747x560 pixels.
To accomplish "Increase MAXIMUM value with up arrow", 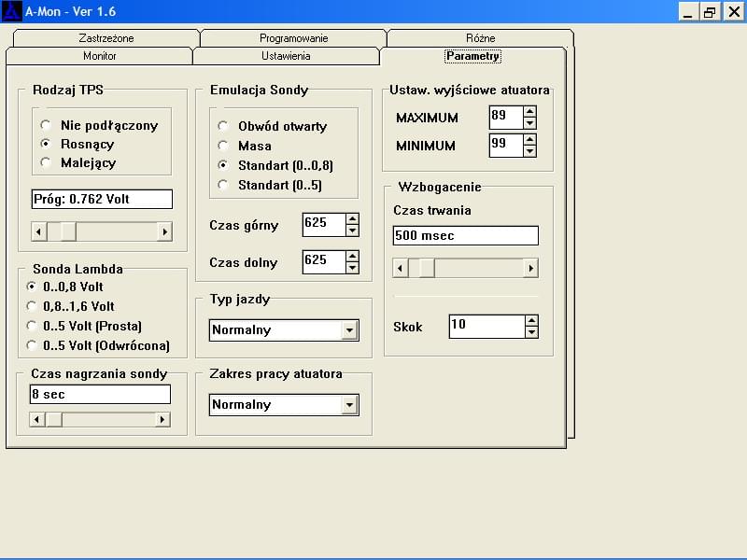I will (529, 112).
